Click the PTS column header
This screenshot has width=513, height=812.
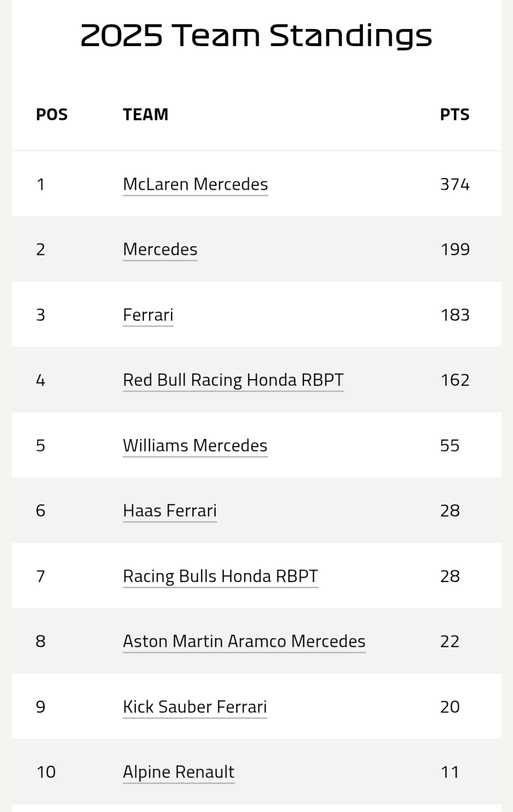coord(455,115)
